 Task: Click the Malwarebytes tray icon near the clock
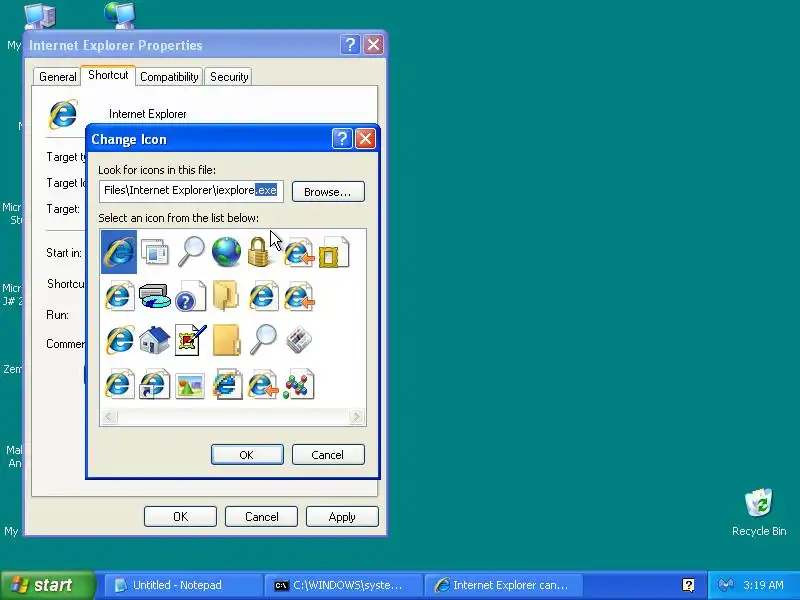point(726,585)
